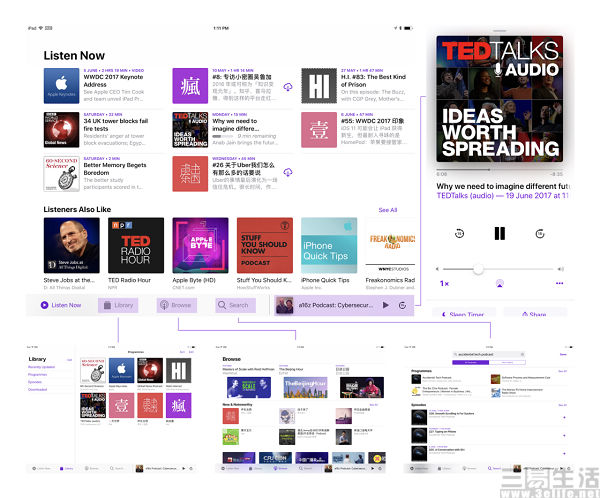Add the 226 episode with plus icon
Screen dimensions: 600x498
coord(564,417)
